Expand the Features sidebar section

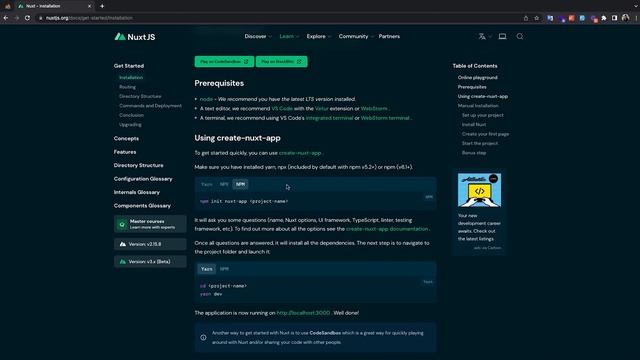125,152
